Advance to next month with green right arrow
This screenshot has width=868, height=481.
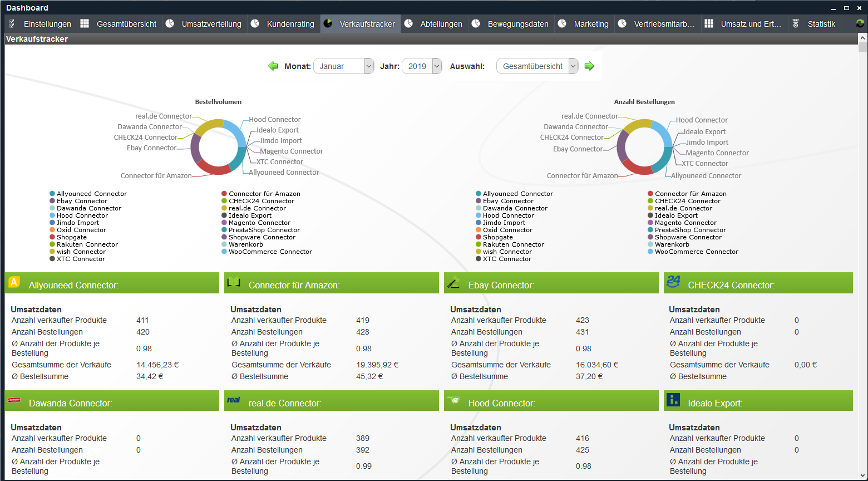tap(589, 66)
